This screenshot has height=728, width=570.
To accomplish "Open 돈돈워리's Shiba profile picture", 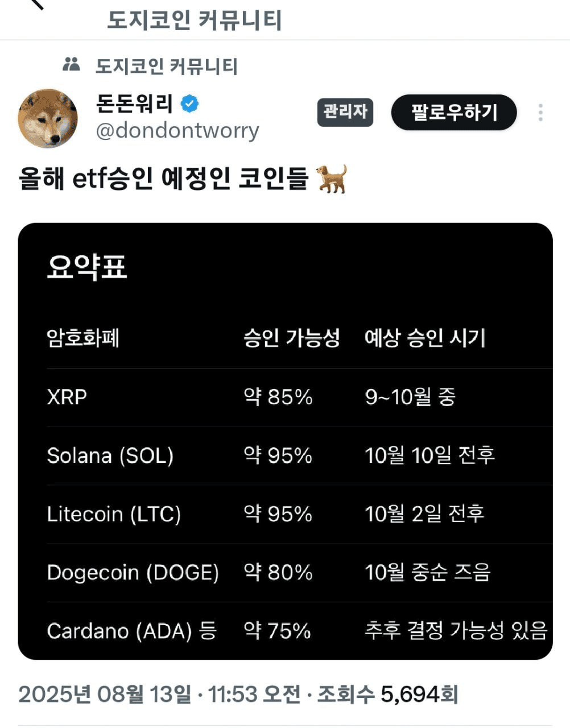I will point(48,119).
